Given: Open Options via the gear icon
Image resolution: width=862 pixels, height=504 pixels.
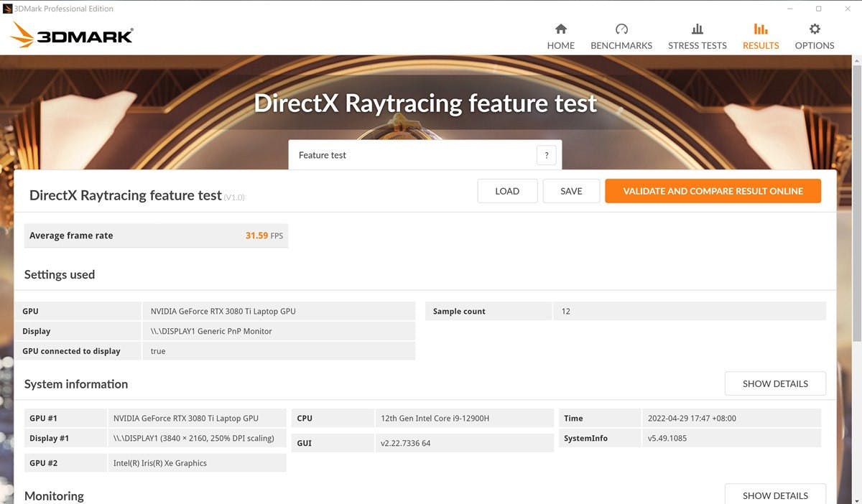Looking at the screenshot, I should click(814, 29).
